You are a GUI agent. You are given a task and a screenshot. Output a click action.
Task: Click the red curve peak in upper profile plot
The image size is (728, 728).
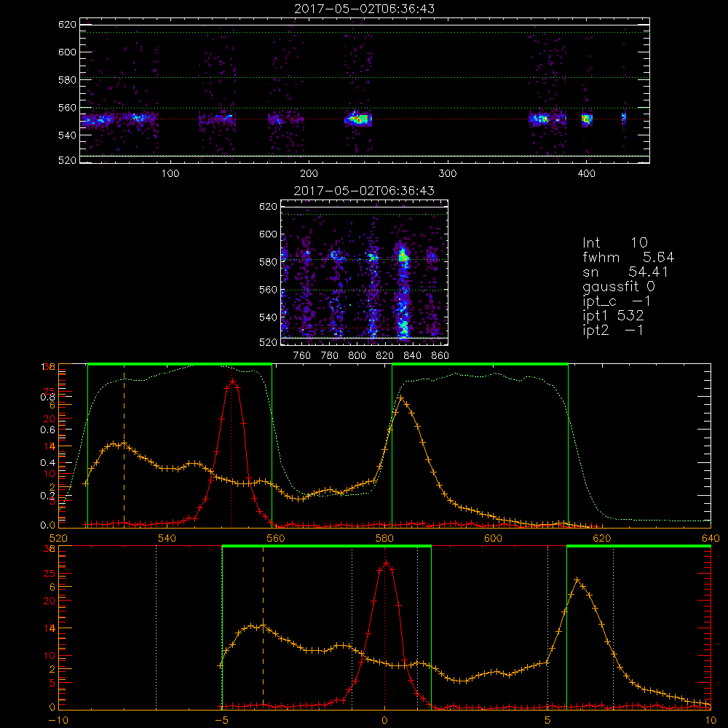(232, 381)
